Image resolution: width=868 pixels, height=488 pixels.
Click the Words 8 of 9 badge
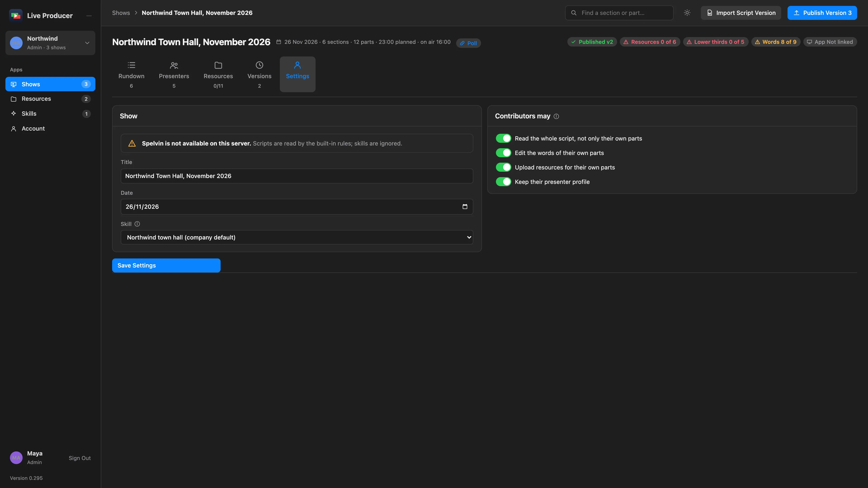coord(776,42)
